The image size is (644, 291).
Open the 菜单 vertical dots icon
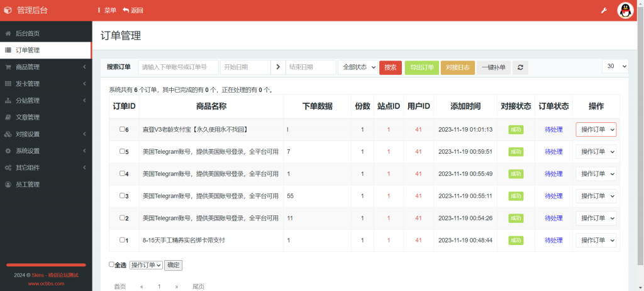(x=99, y=11)
